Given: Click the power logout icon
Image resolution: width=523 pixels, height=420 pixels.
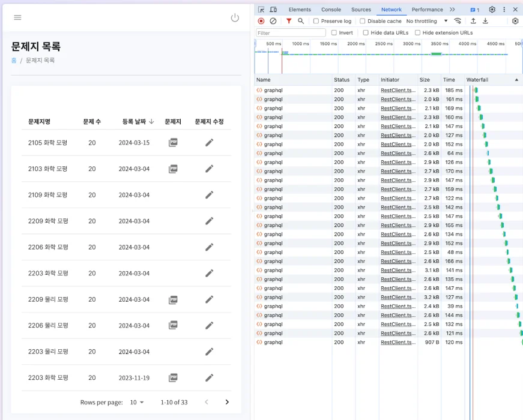Looking at the screenshot, I should pos(235,17).
